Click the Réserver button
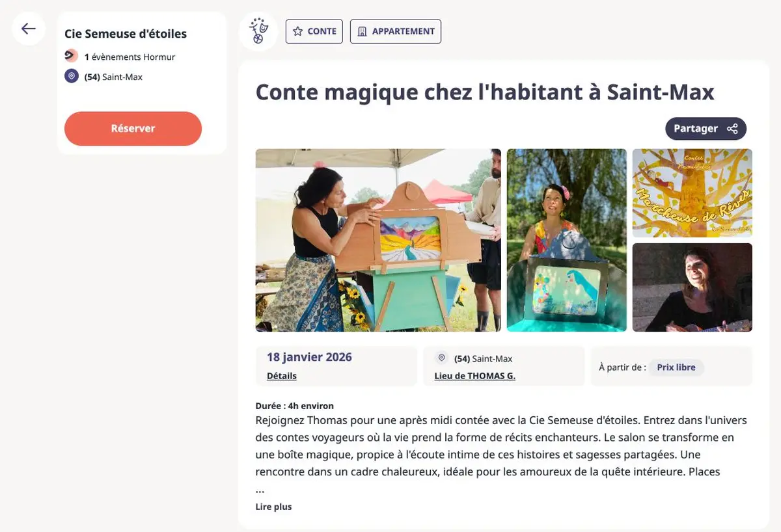781x532 pixels. 133,128
